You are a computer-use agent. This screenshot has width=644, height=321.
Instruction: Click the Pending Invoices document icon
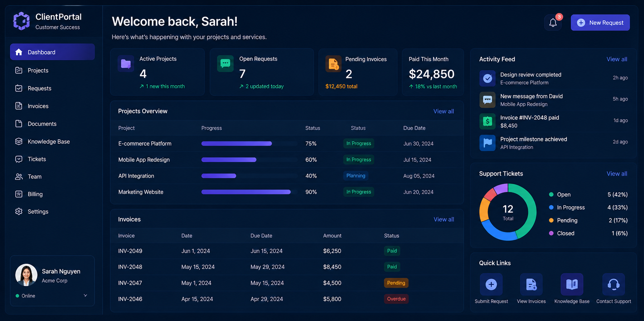pyautogui.click(x=333, y=64)
